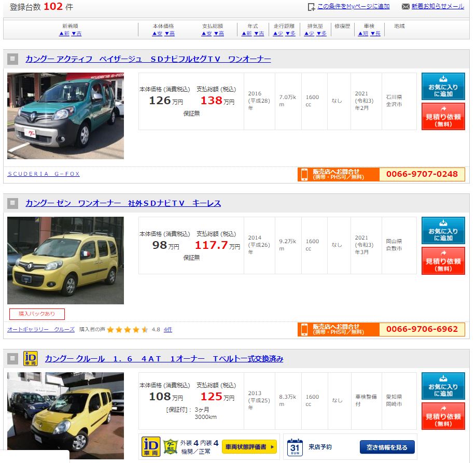Tick the checkbox for カングー アクティフ ペイザージュ
This screenshot has width=476, height=463.
pos(12,59)
